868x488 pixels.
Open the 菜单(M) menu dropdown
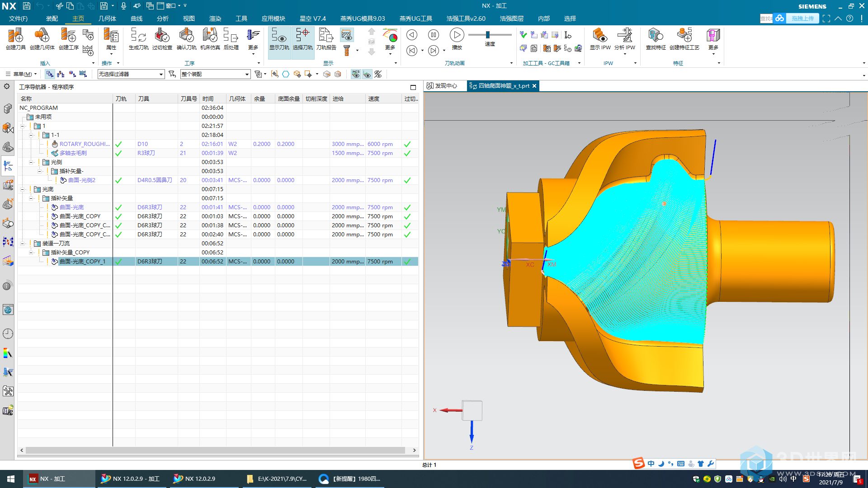(x=21, y=74)
